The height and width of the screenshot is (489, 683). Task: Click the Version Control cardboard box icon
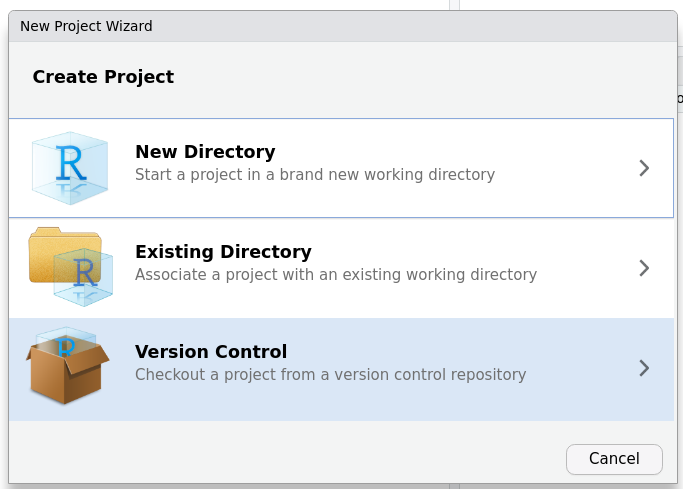click(x=67, y=371)
